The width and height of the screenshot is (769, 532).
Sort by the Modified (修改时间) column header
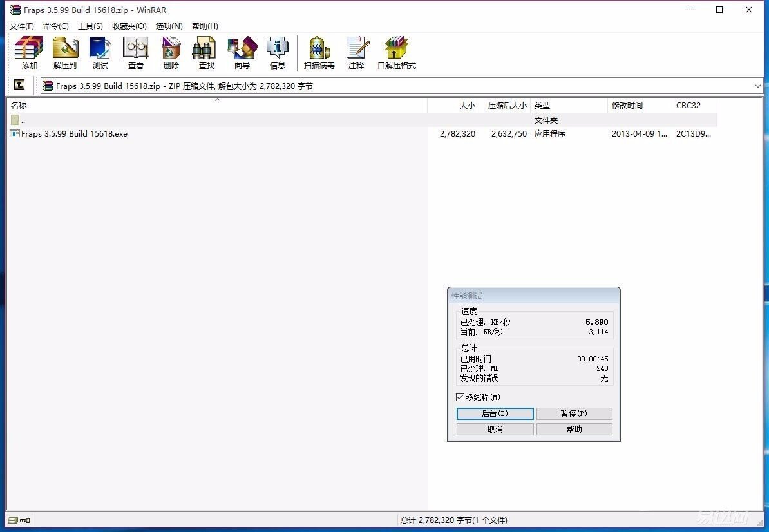tap(640, 106)
